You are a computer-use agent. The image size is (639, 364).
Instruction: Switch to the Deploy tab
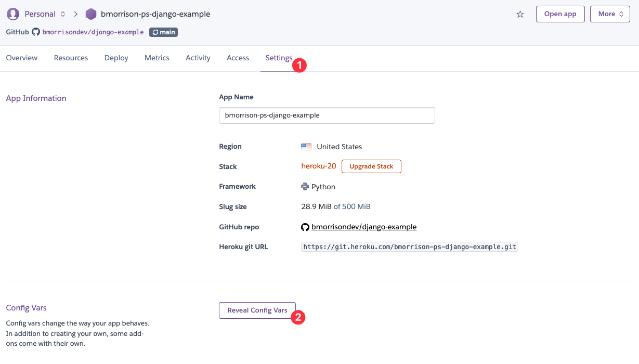[x=116, y=58]
